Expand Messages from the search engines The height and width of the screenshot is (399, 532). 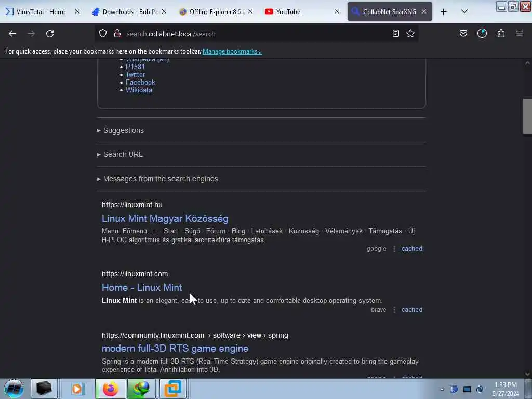pos(161,179)
